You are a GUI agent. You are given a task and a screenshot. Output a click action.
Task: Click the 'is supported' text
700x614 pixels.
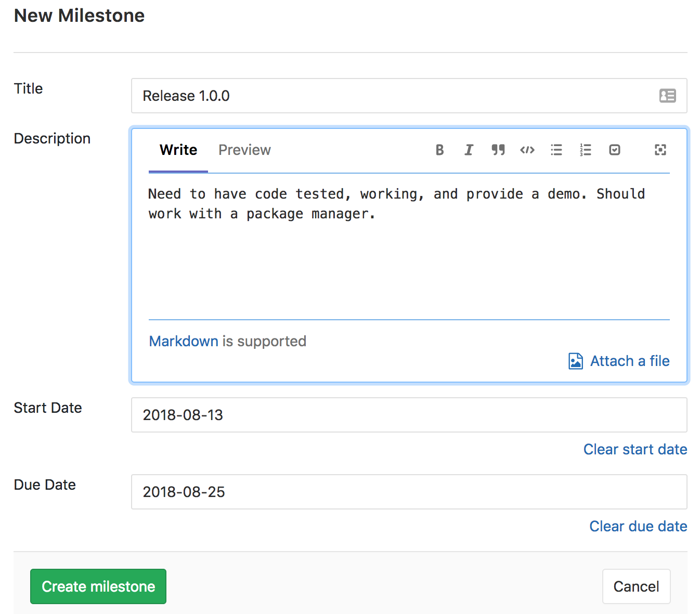[x=264, y=341]
